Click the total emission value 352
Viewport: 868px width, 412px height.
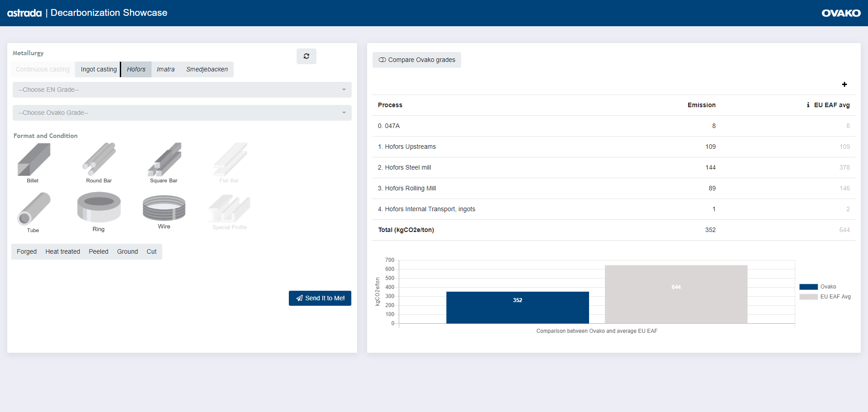[710, 230]
